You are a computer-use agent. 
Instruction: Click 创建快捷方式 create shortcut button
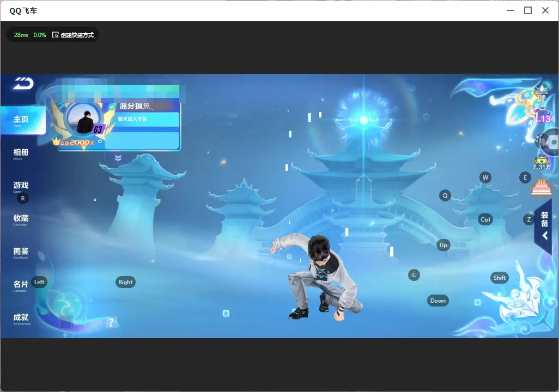(x=73, y=35)
